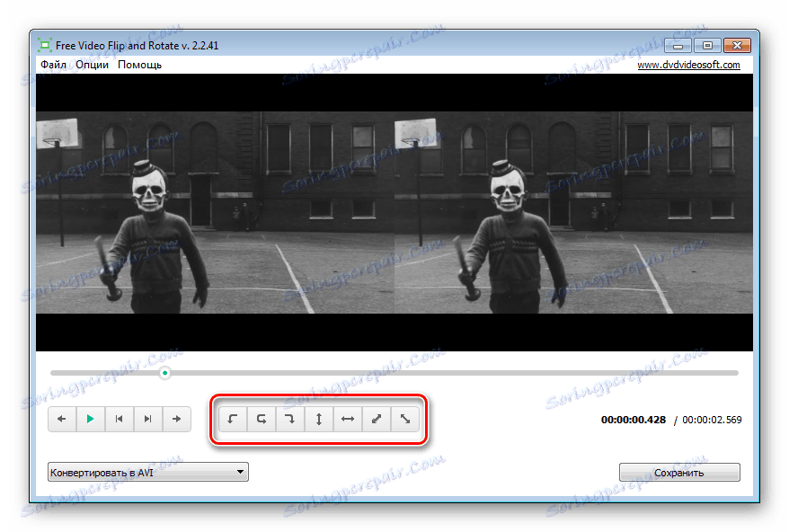
Task: Open the Опции menu
Action: 92,65
